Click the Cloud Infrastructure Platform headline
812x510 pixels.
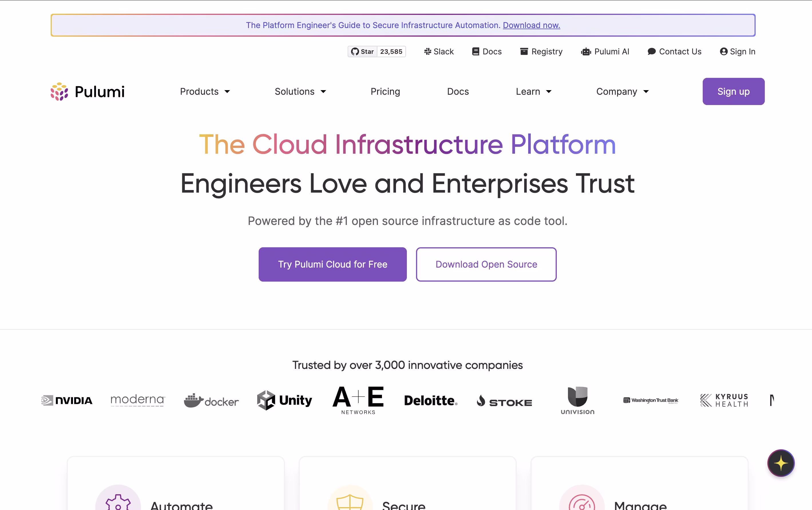click(x=407, y=144)
